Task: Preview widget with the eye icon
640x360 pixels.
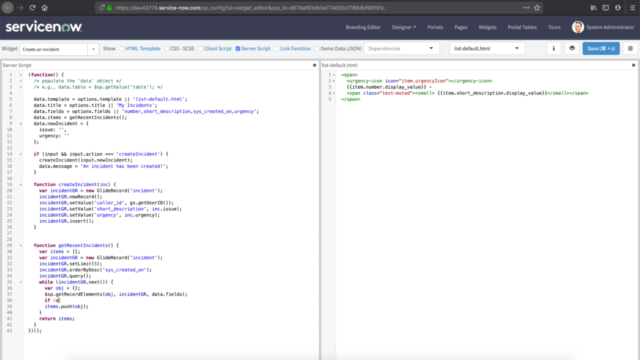Action: click(x=572, y=49)
